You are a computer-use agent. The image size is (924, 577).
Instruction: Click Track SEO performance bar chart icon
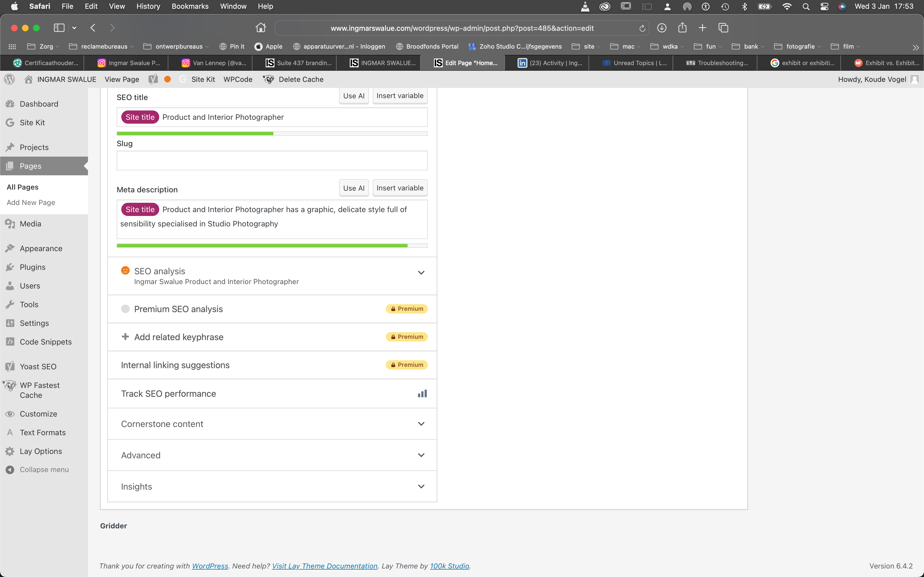click(422, 394)
